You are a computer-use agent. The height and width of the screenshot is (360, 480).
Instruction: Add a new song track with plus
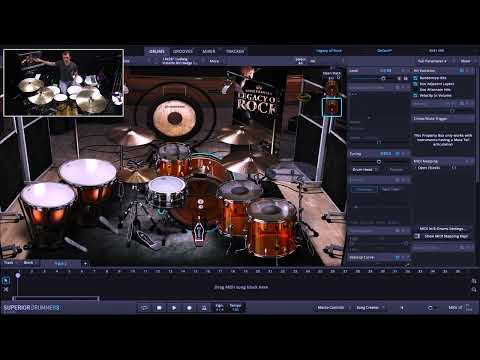pyautogui.click(x=85, y=263)
